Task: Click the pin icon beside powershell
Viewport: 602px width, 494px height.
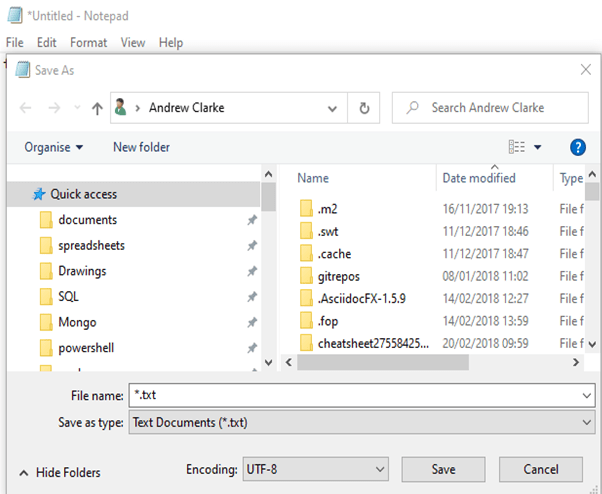Action: (252, 348)
